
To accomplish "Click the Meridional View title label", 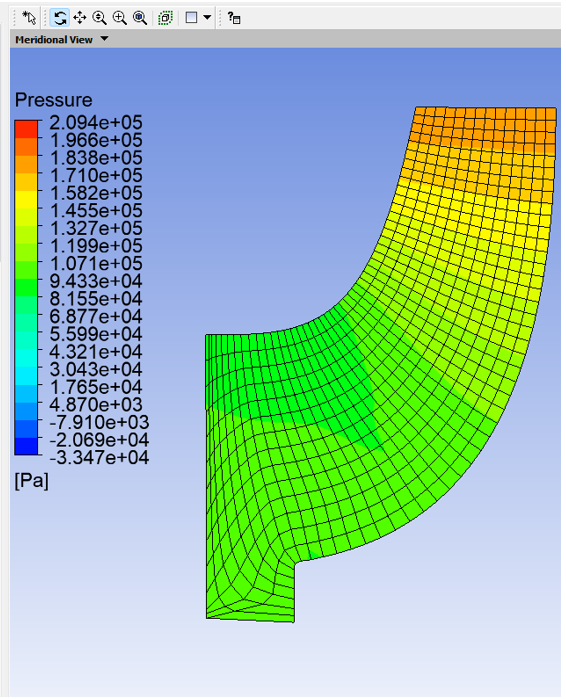I will point(54,40).
